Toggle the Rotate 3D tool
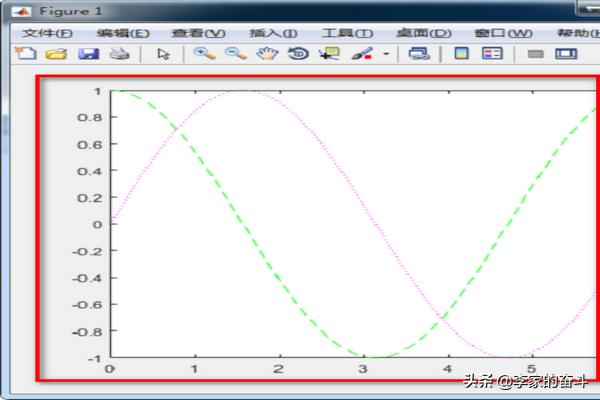The image size is (600, 400). pyautogui.click(x=297, y=54)
